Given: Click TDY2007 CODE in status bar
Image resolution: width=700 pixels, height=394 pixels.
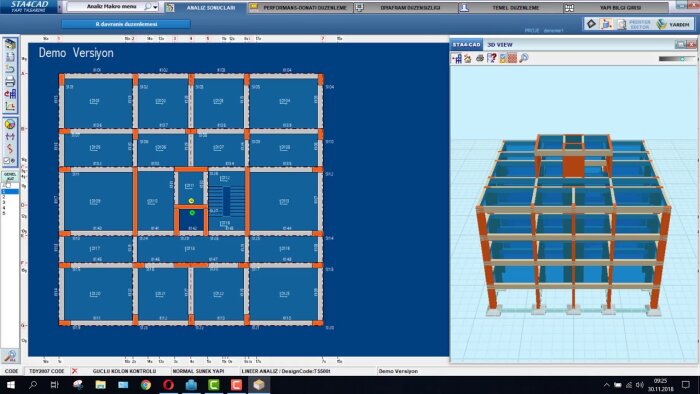Looking at the screenshot, I should coord(46,371).
